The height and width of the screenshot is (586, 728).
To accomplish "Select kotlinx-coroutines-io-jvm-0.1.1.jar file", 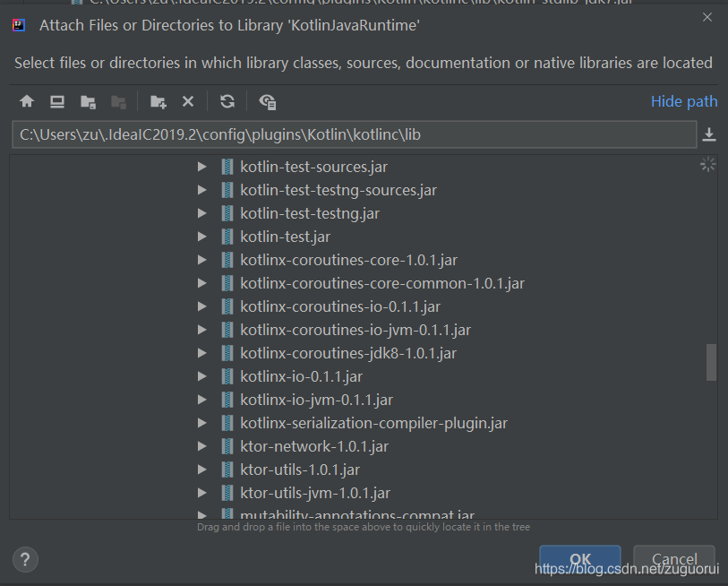I will tap(355, 330).
